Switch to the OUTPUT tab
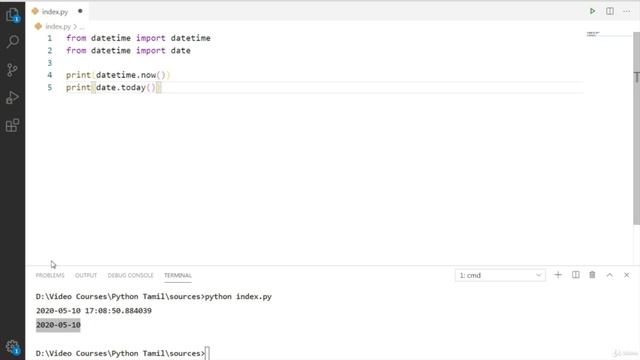 [86, 276]
